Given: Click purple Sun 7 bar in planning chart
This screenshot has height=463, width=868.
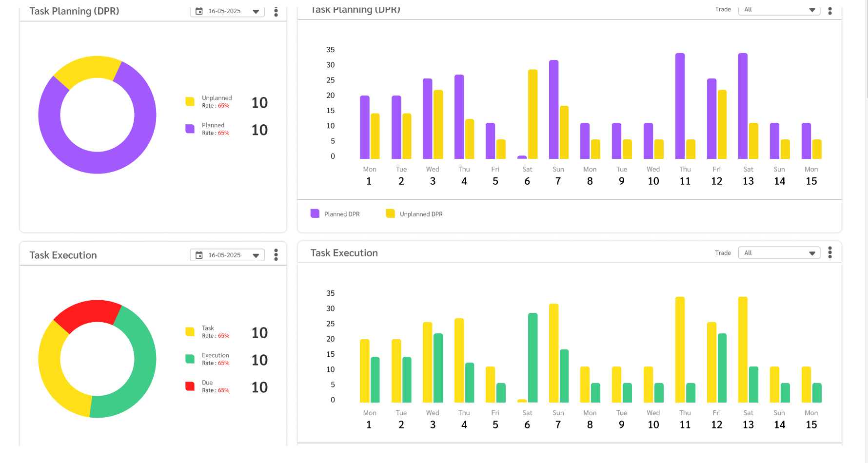Looking at the screenshot, I should point(553,109).
